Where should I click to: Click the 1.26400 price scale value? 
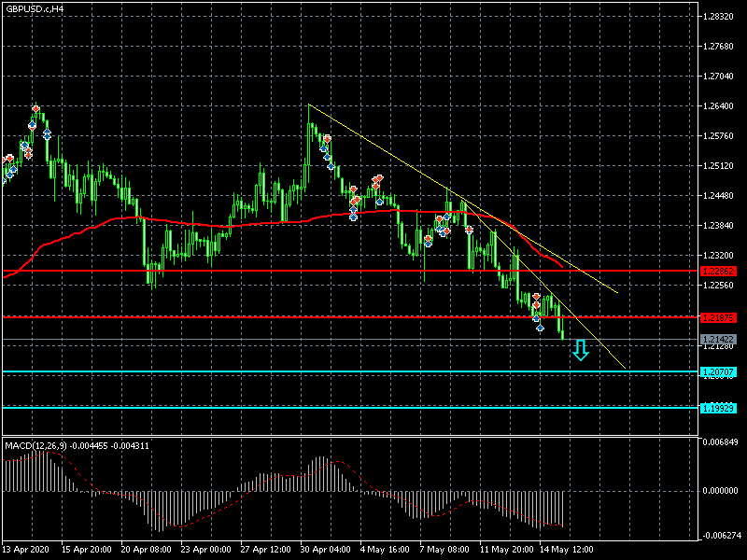point(719,106)
